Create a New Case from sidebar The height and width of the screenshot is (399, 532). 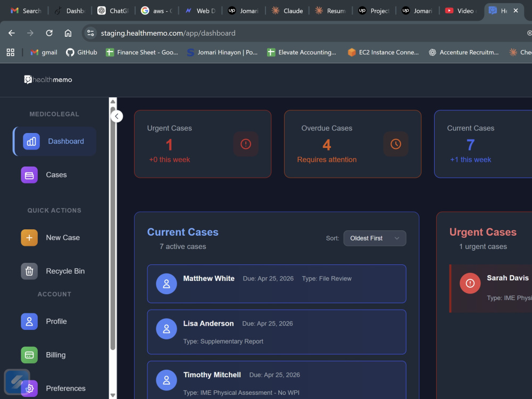click(55, 237)
